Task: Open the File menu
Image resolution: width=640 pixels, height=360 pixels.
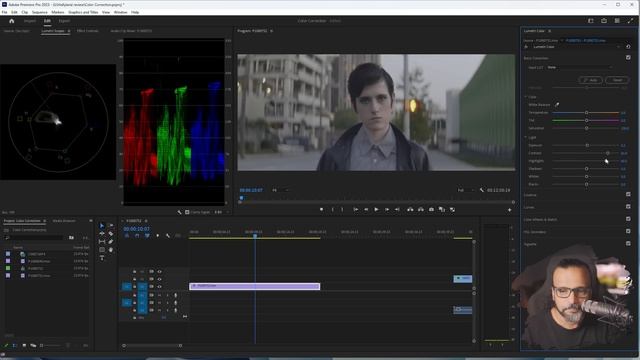Action: pyautogui.click(x=4, y=12)
